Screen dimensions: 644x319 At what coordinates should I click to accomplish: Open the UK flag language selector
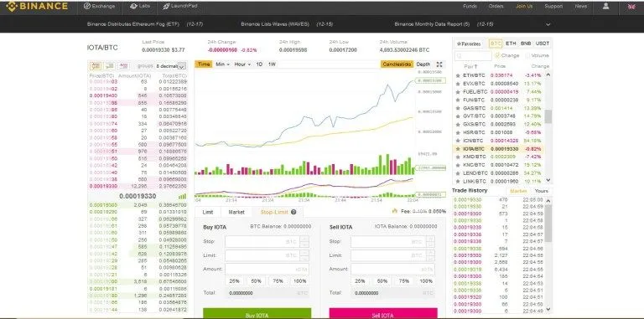point(631,7)
